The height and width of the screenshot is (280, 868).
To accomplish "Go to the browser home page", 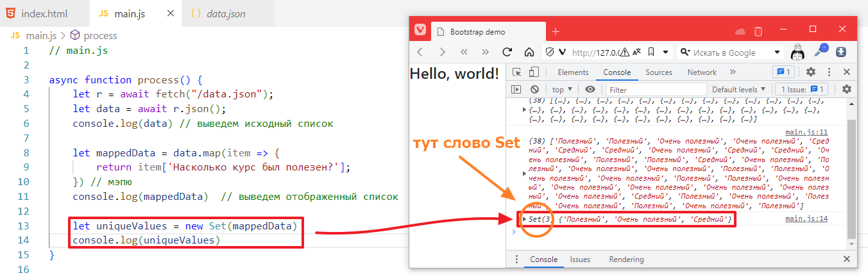I will 529,53.
